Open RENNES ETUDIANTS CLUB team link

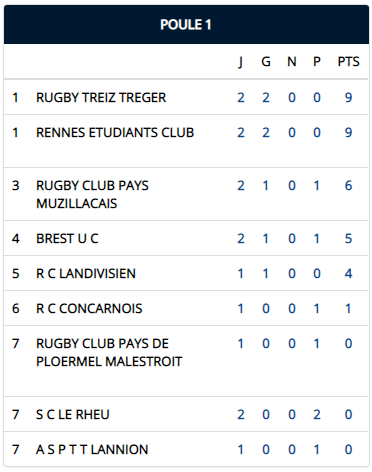[115, 133]
